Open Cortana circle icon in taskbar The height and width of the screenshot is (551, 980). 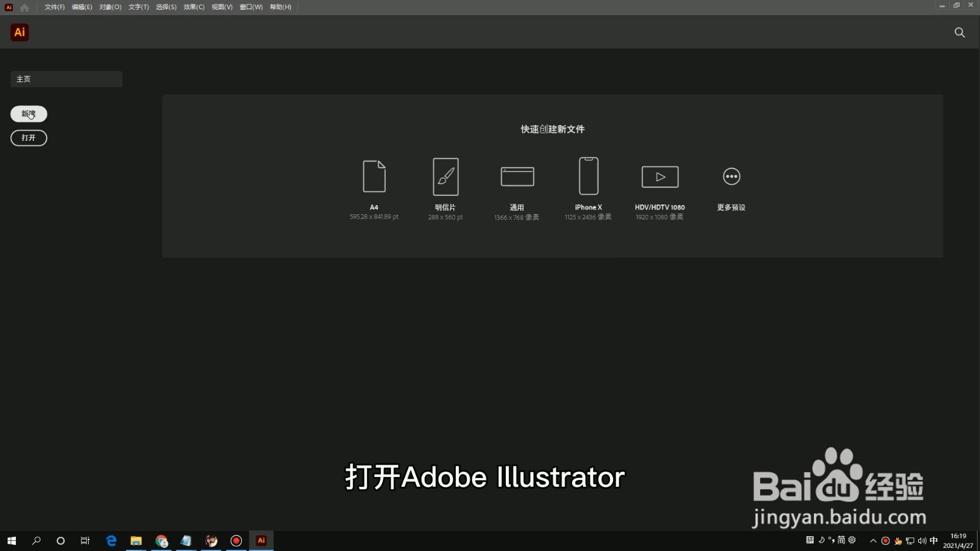pos(61,541)
